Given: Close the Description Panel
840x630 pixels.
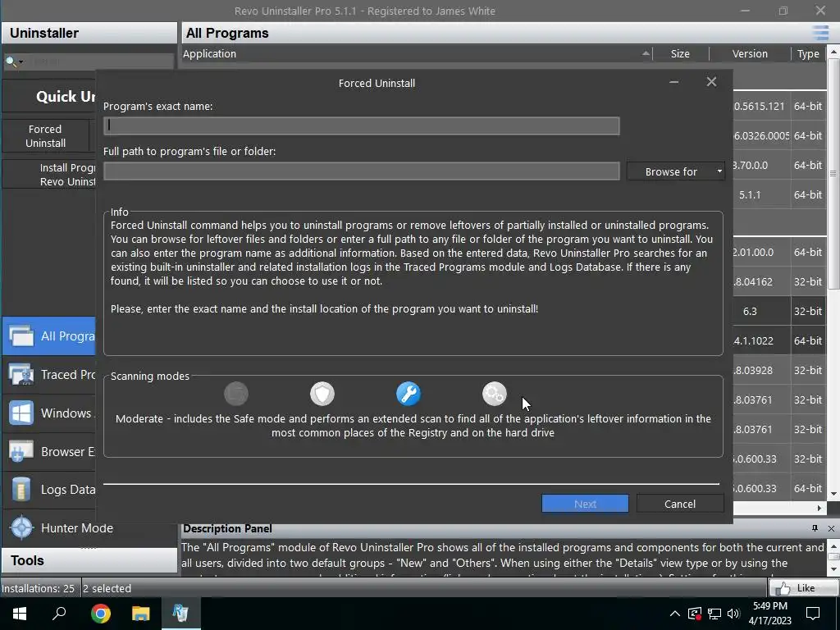Looking at the screenshot, I should (x=831, y=528).
